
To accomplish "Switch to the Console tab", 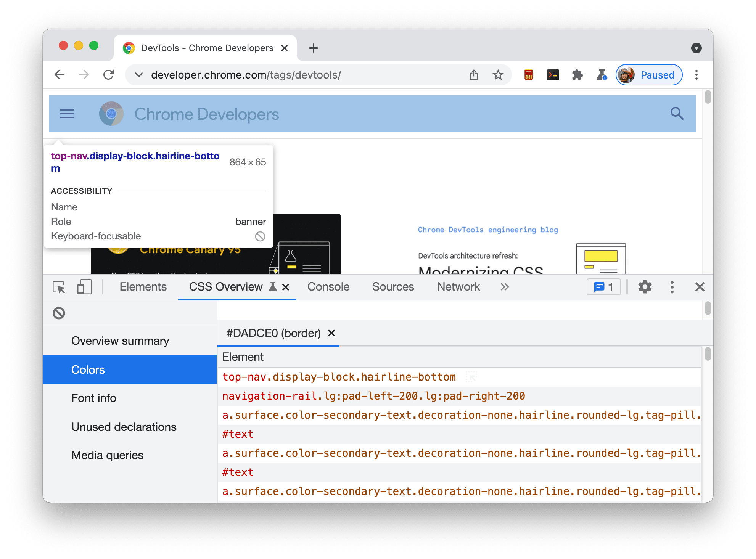I will coord(327,287).
